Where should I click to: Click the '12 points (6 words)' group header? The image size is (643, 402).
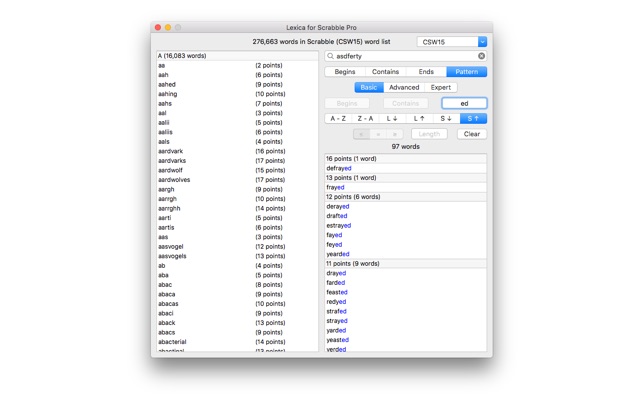point(406,197)
